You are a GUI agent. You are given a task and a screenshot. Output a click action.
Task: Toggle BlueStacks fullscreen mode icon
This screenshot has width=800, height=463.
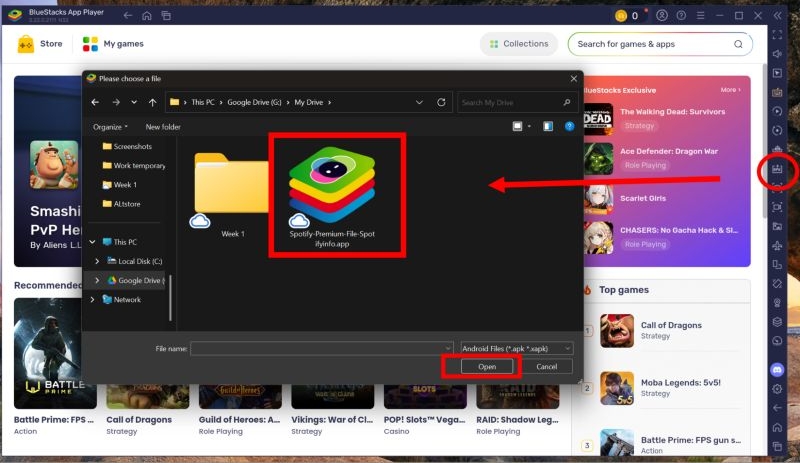click(x=777, y=35)
